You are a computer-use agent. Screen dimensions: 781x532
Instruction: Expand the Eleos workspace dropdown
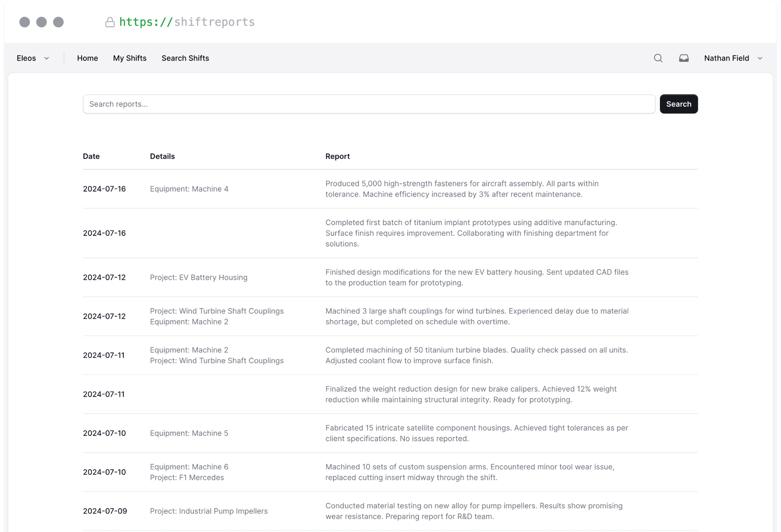click(47, 58)
